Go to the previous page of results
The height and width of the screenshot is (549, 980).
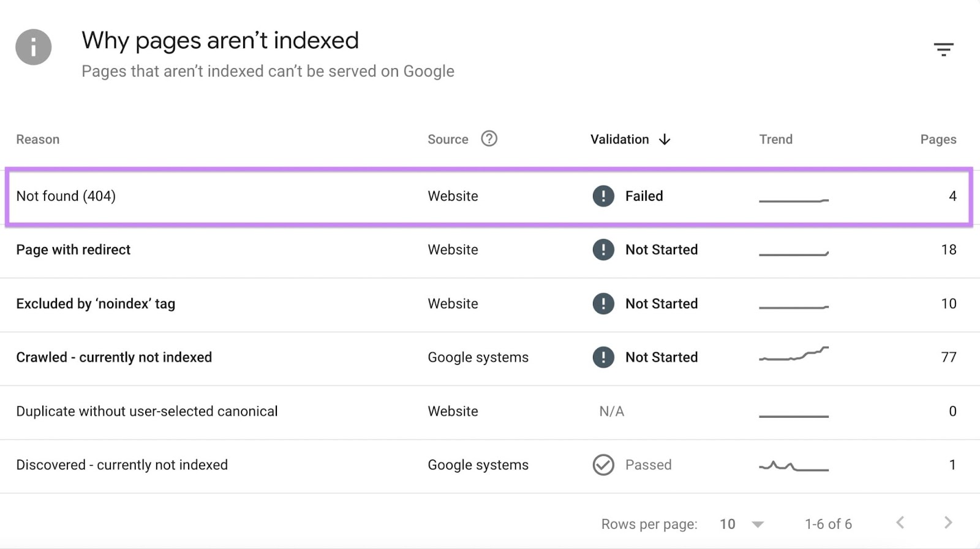[900, 523]
